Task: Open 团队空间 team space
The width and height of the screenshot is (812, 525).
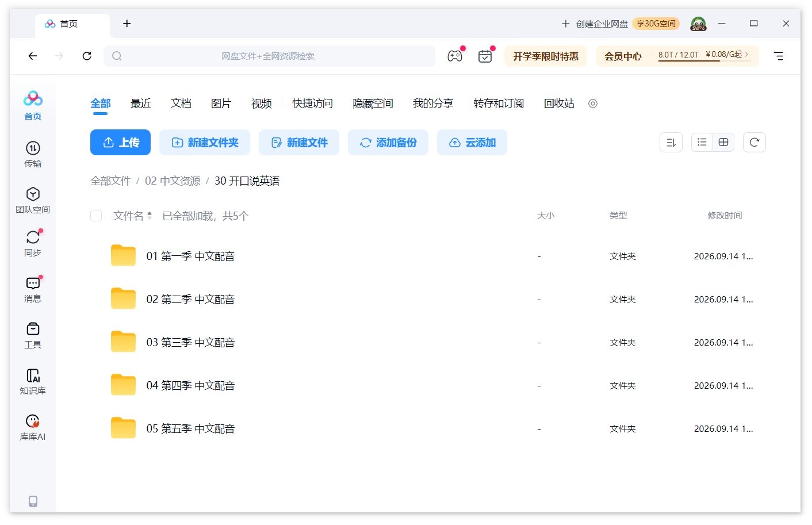Action: 33,200
